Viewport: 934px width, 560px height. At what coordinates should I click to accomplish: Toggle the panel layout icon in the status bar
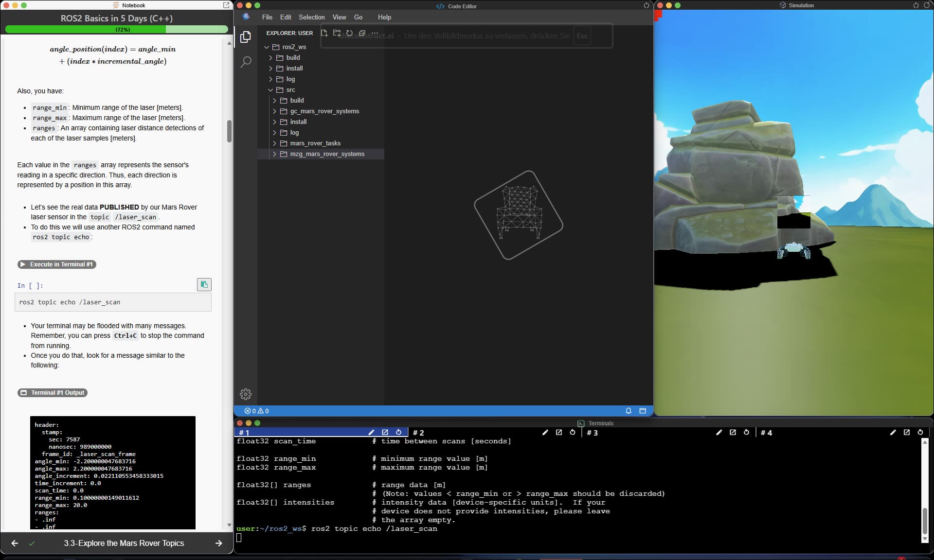click(642, 411)
